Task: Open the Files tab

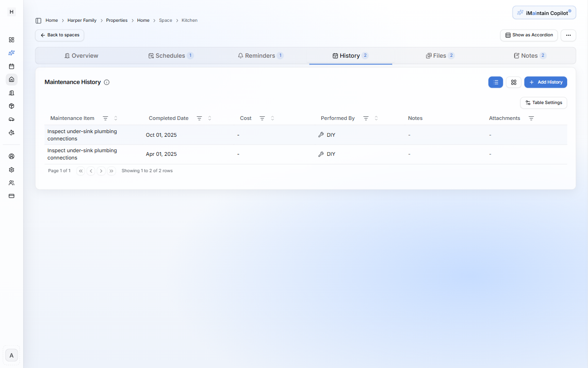Action: pyautogui.click(x=440, y=55)
